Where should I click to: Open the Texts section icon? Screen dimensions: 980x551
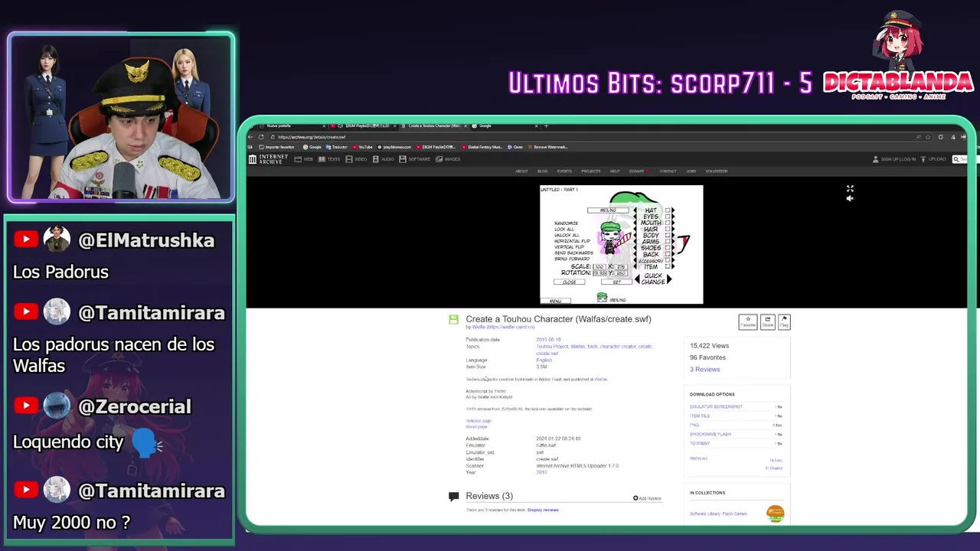pyautogui.click(x=322, y=159)
